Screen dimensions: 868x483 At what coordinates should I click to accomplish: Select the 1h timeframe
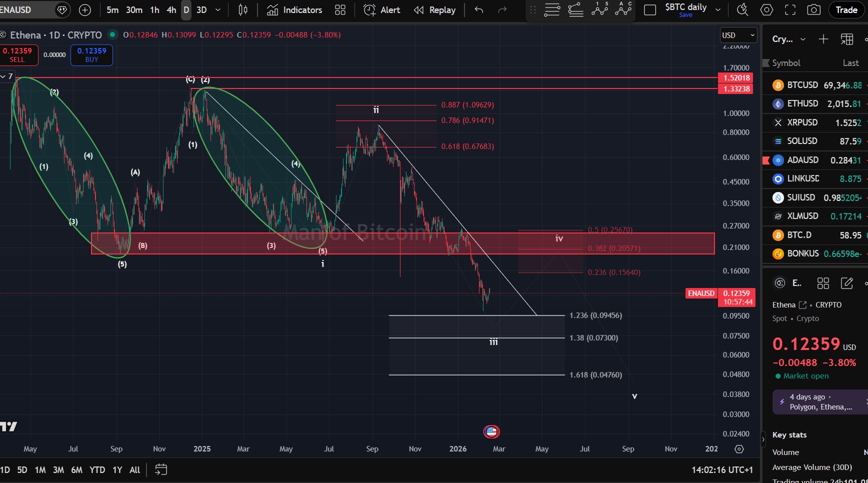point(155,10)
